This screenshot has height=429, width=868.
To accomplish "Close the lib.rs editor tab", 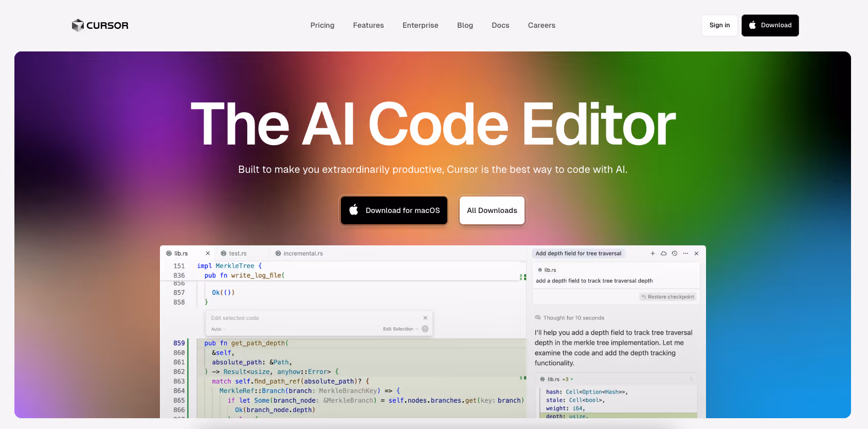I will 208,254.
